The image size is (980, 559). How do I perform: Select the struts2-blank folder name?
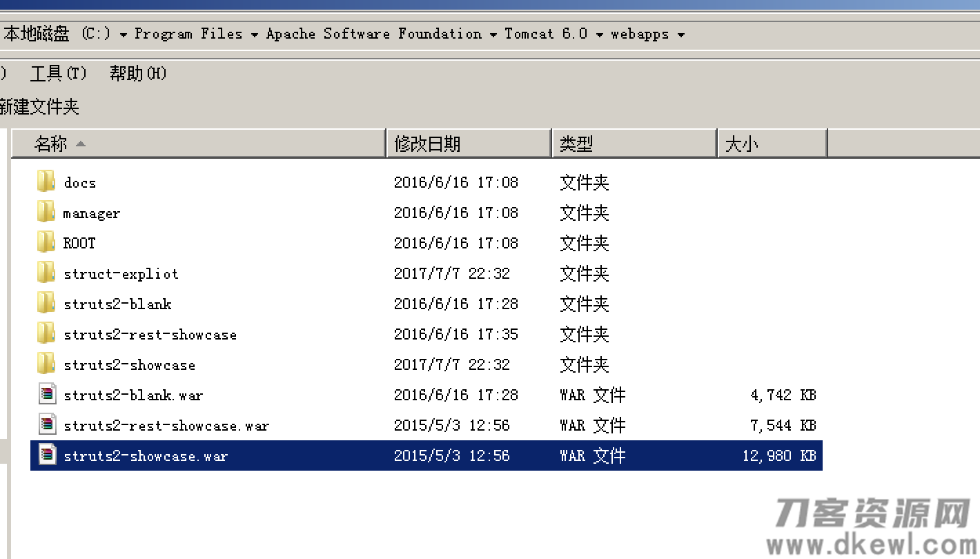117,304
